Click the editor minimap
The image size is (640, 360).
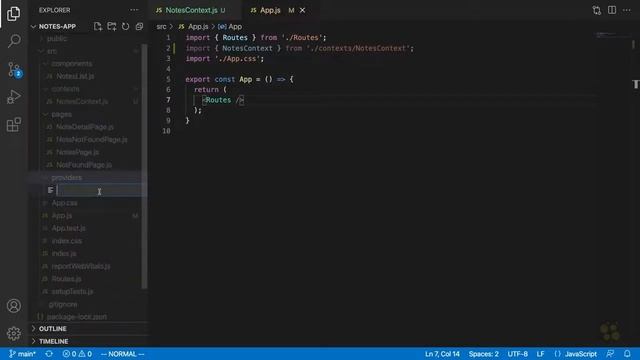(x=612, y=36)
